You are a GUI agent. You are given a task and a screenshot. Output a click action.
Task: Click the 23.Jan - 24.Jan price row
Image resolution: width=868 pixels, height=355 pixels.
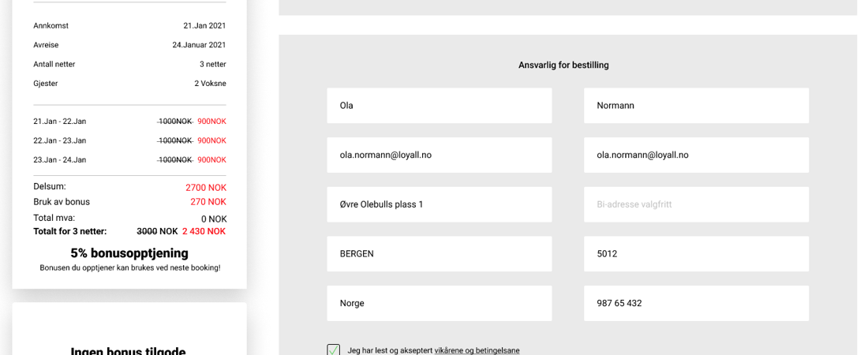coord(129,159)
